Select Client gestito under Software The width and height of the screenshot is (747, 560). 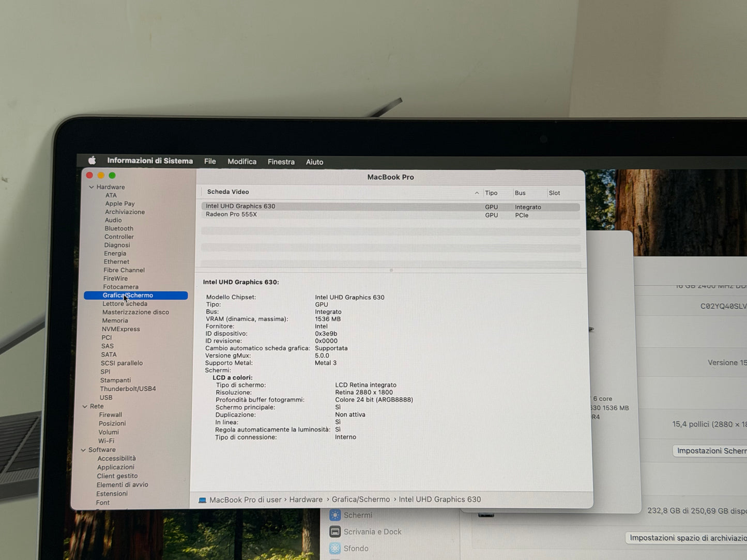[x=117, y=476]
